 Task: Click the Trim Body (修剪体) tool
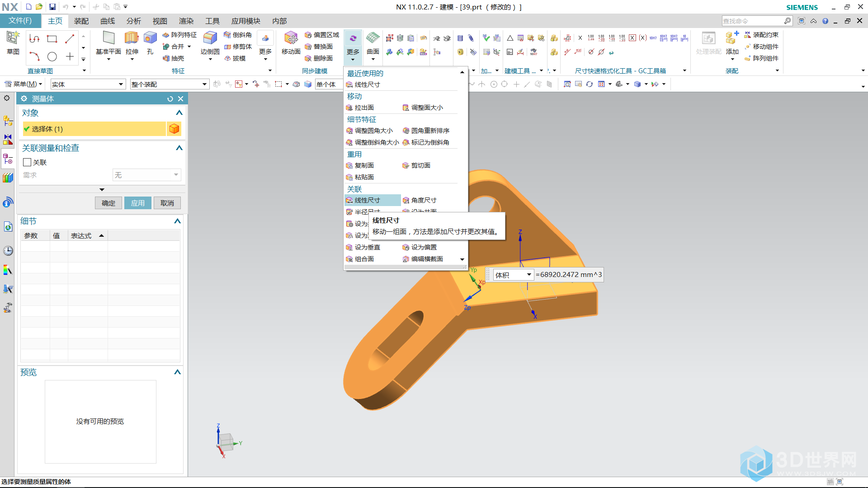238,47
